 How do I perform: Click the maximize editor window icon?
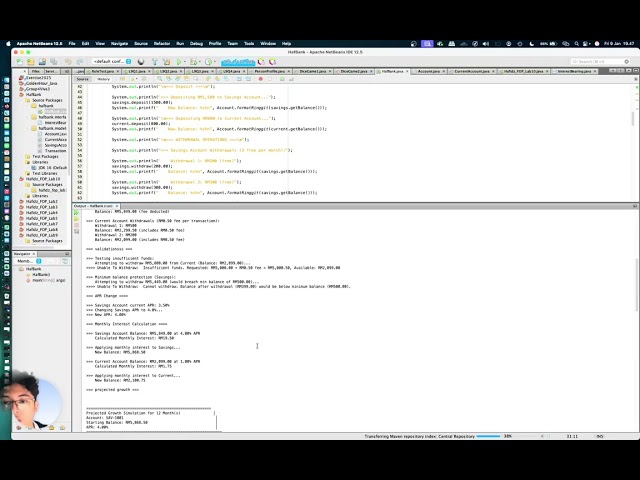(635, 71)
